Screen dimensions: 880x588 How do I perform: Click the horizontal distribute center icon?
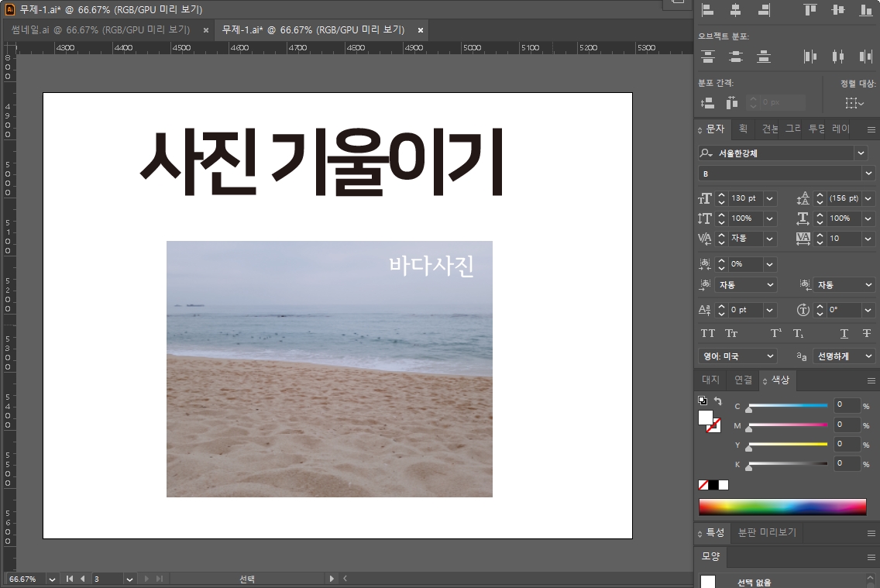(x=838, y=56)
